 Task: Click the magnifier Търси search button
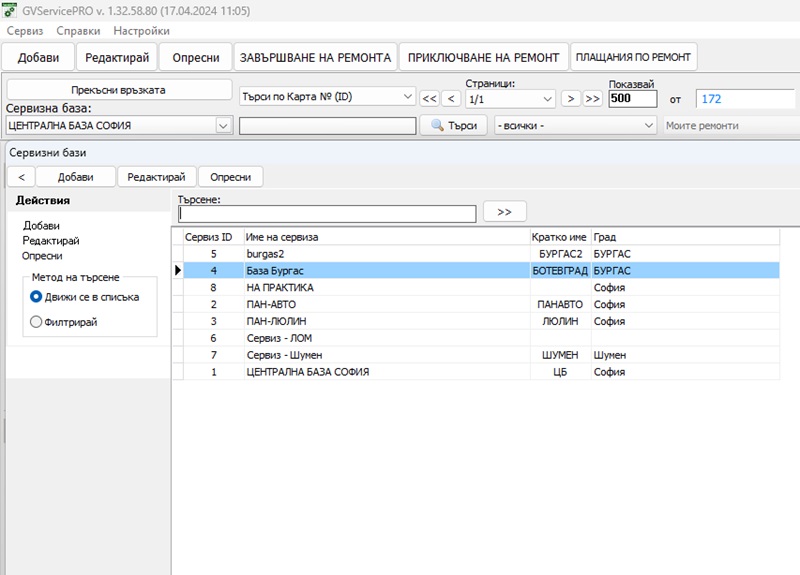click(x=454, y=126)
